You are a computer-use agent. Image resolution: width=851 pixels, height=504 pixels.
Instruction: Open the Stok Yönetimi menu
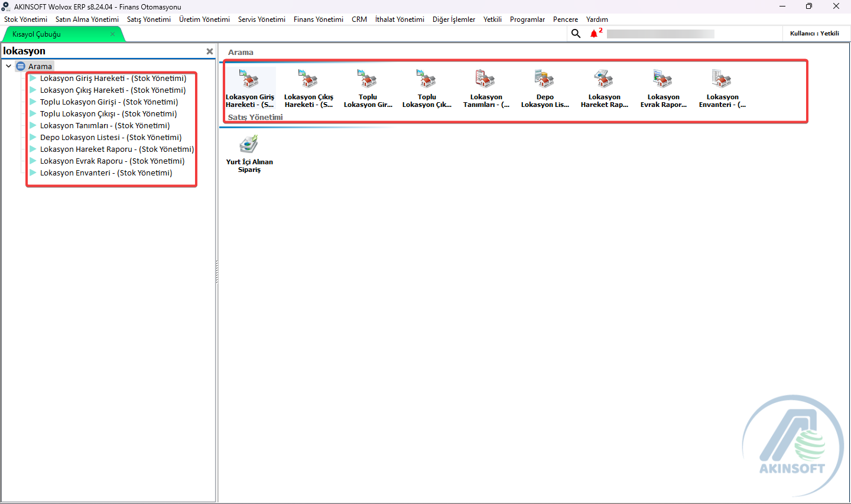pyautogui.click(x=25, y=19)
